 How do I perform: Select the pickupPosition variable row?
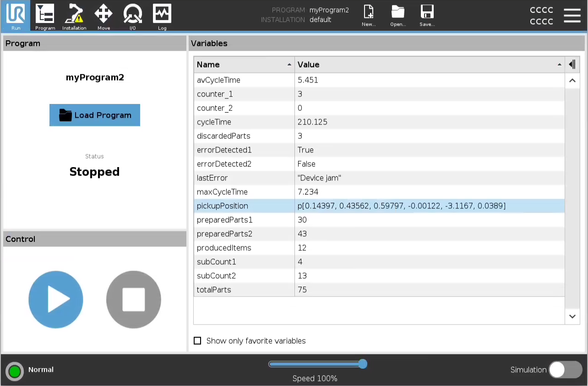tap(379, 206)
